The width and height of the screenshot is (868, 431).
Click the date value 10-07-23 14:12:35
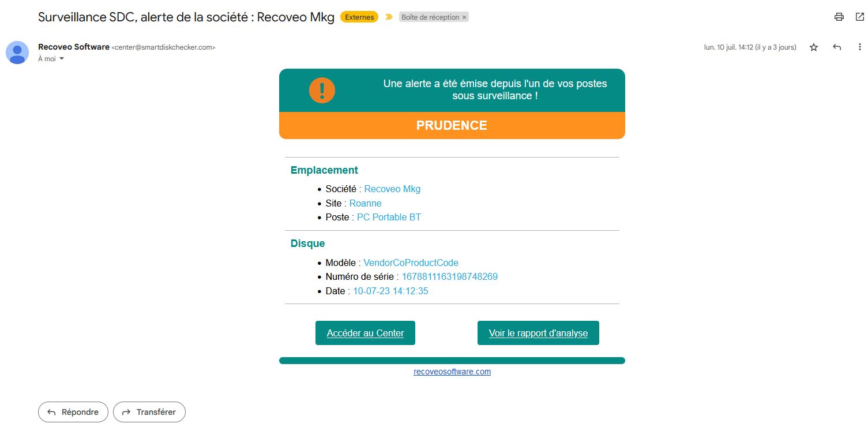click(x=390, y=291)
